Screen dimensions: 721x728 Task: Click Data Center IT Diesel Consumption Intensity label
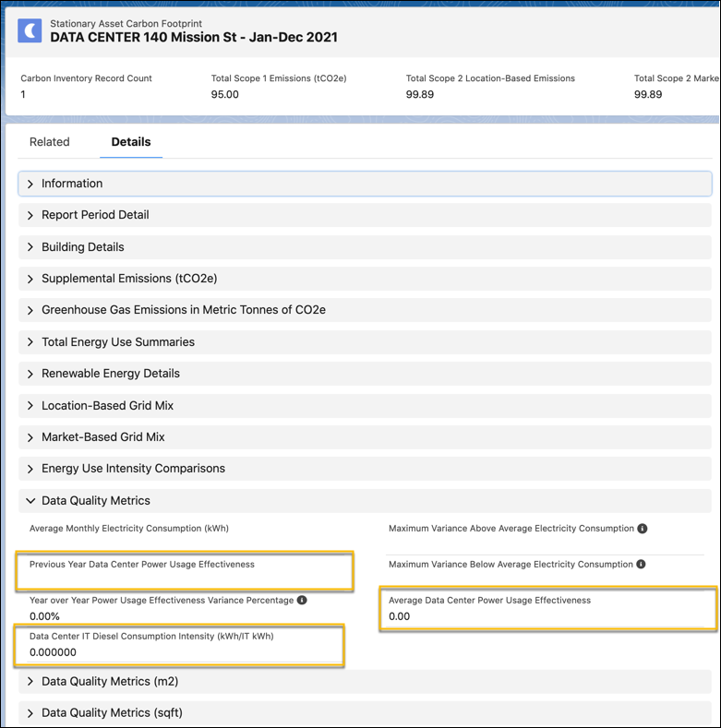151,636
